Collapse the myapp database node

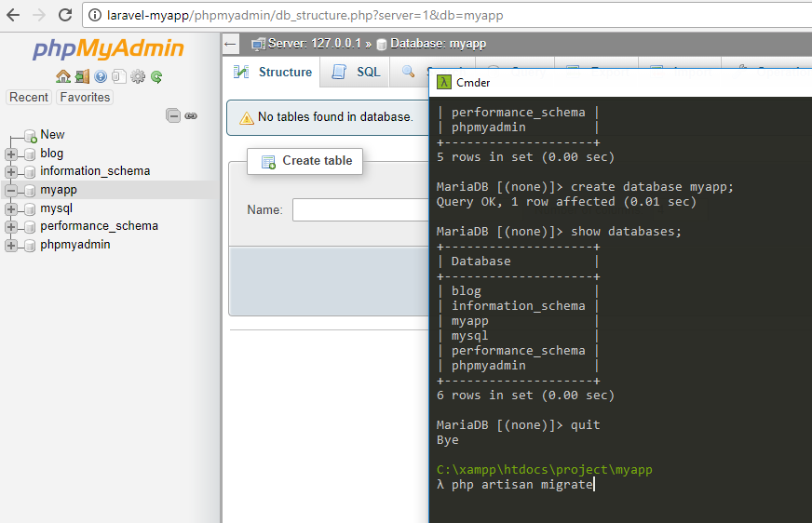pyautogui.click(x=11, y=191)
